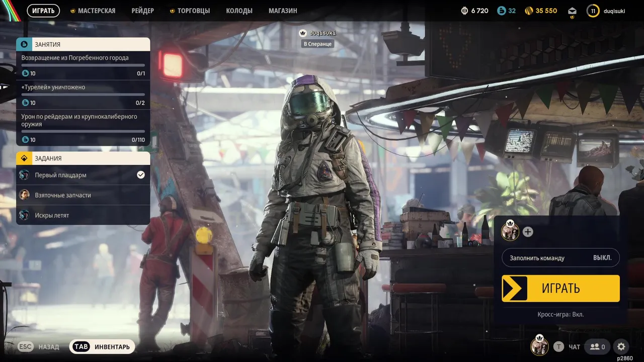Add a squad member with plus icon

528,232
